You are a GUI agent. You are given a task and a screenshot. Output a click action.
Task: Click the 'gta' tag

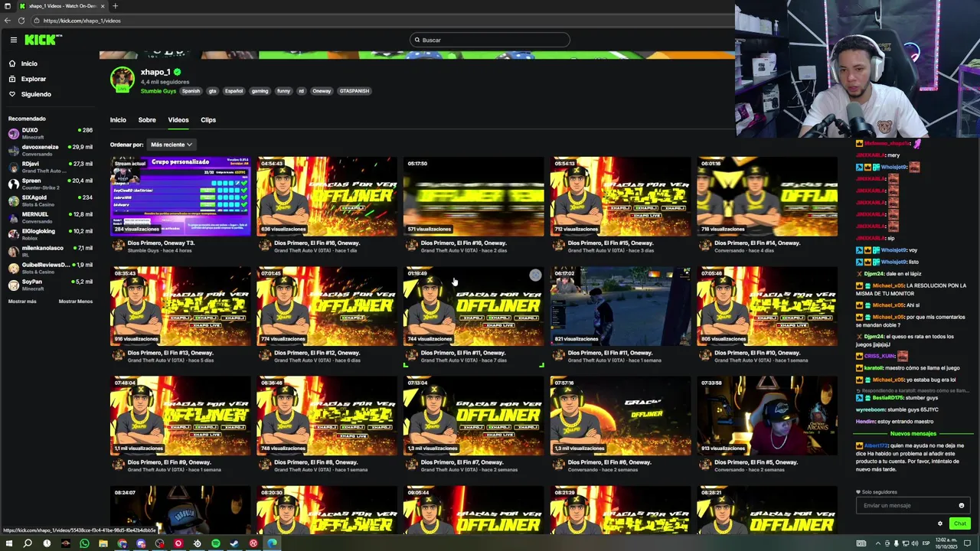213,91
